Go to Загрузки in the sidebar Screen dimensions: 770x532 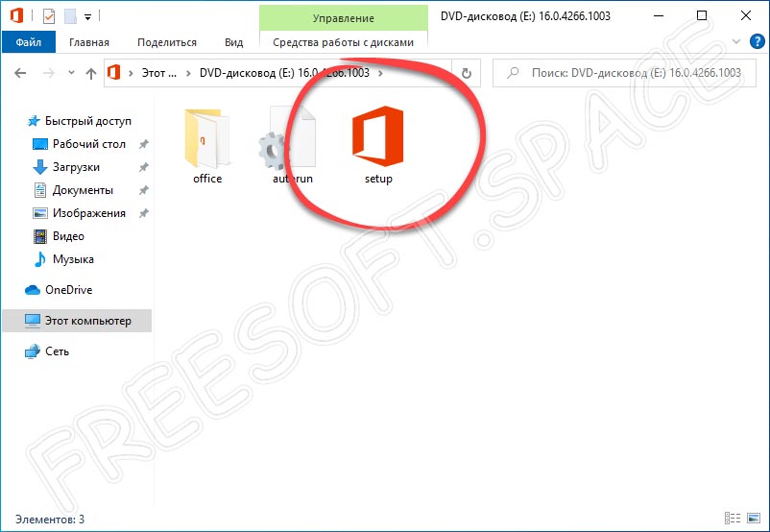[x=78, y=167]
